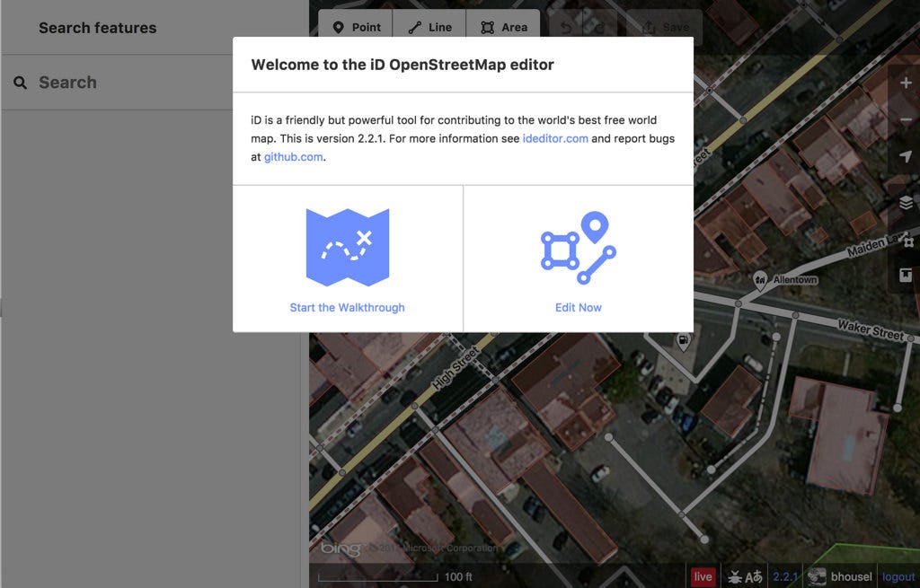Image resolution: width=920 pixels, height=588 pixels.
Task: Choose Start the Walkthrough
Action: (347, 307)
